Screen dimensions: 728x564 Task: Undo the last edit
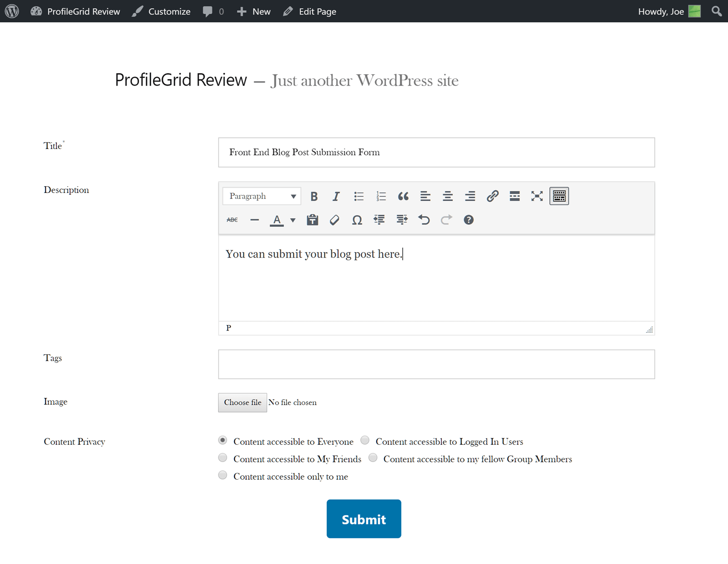coord(424,220)
